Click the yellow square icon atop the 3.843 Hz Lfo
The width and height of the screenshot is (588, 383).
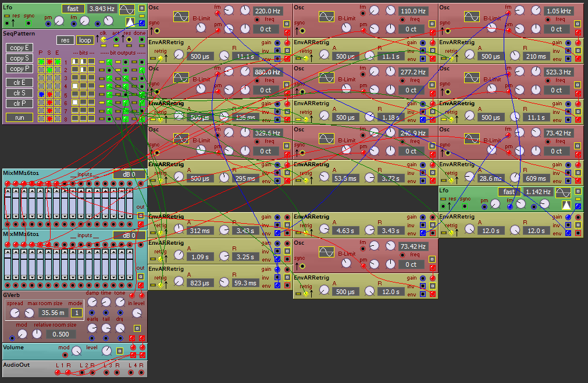click(142, 8)
